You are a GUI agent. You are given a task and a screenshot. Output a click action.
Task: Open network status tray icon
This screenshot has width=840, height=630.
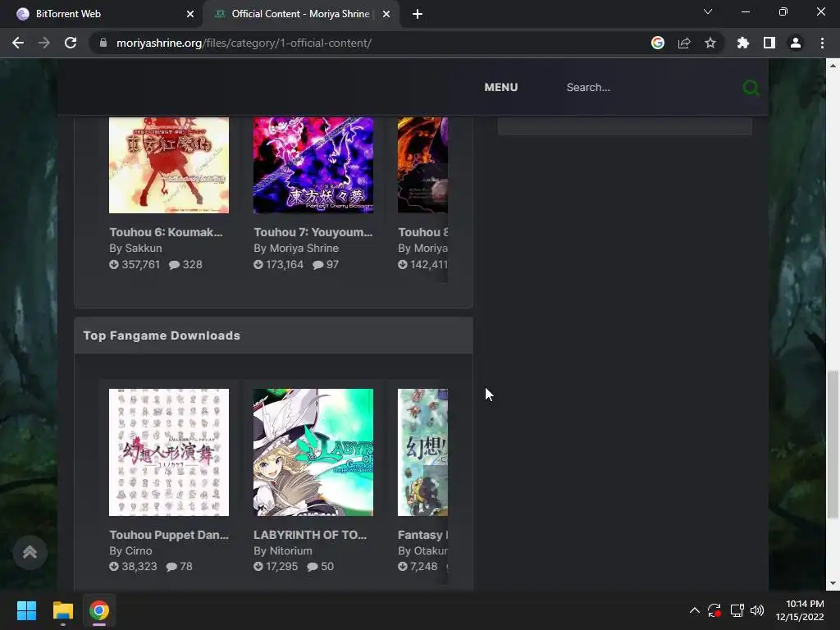(x=737, y=610)
